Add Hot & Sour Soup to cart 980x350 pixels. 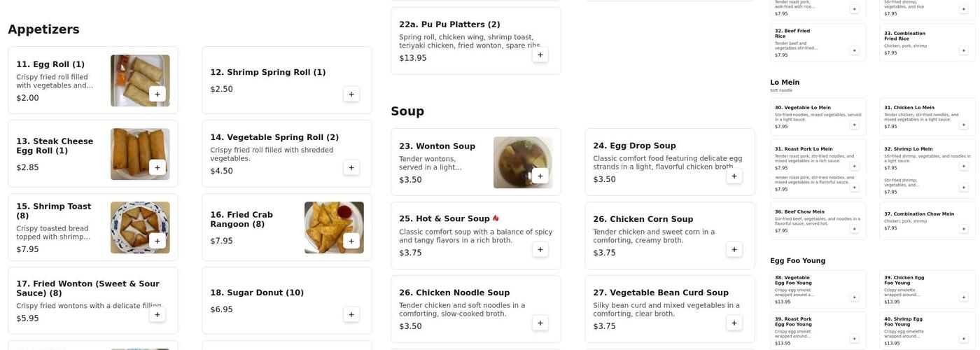(540, 249)
